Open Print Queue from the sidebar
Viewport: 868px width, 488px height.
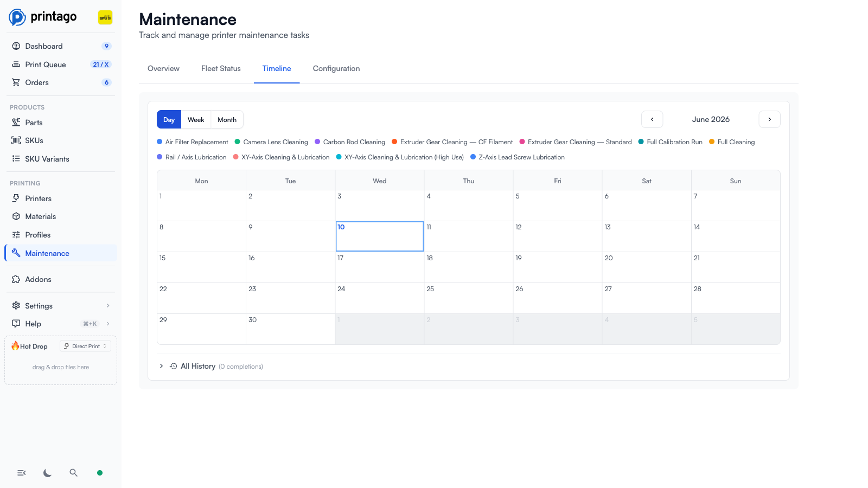pyautogui.click(x=61, y=64)
